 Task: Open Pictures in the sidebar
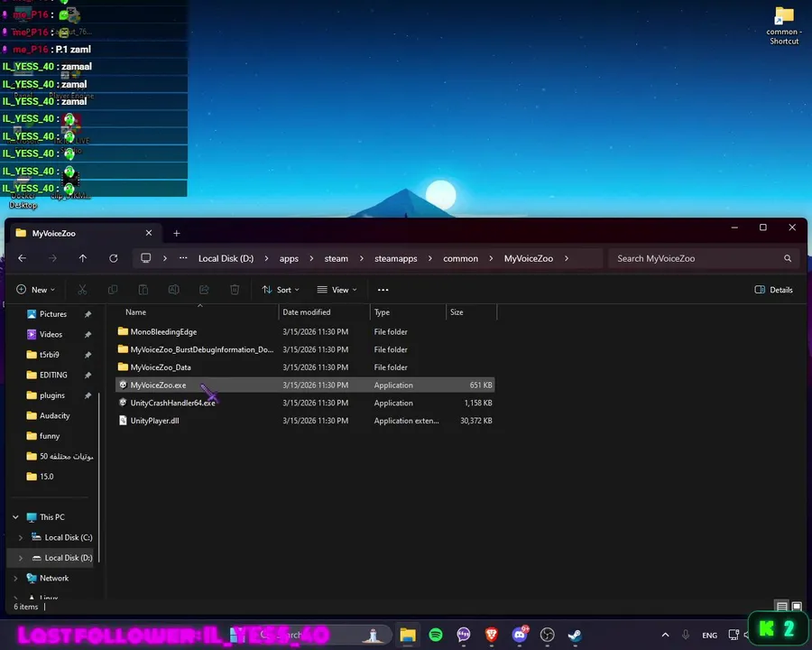[x=53, y=314]
